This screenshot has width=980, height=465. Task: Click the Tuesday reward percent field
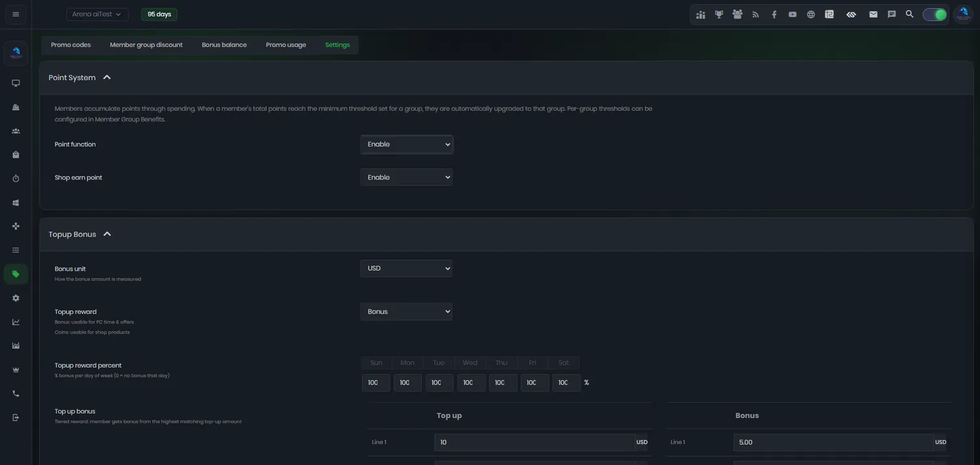440,383
